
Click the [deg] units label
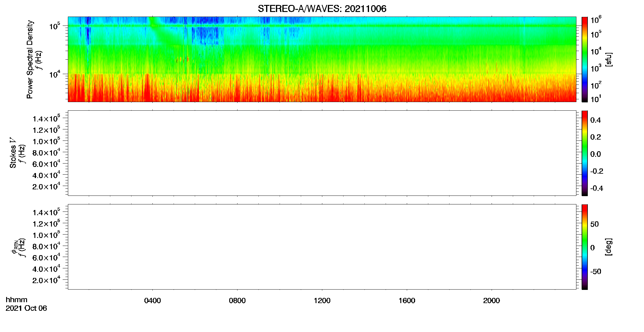(608, 247)
